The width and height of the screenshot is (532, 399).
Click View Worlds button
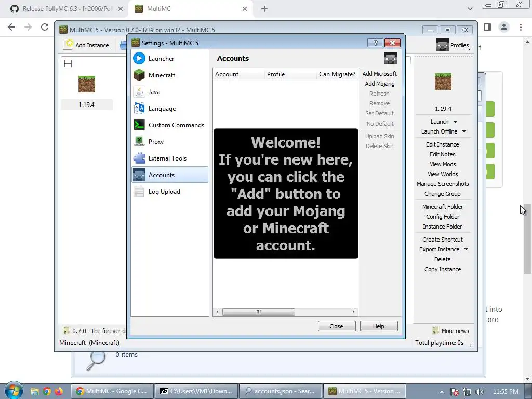click(443, 174)
